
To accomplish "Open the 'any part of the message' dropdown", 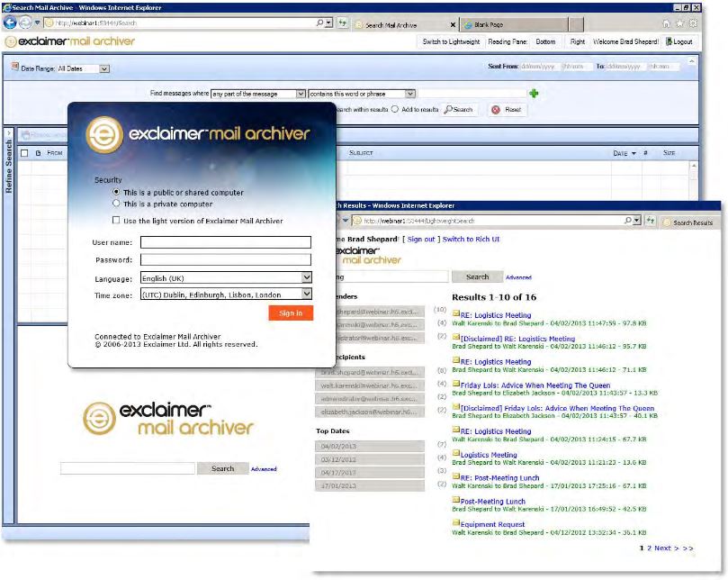I will point(301,94).
